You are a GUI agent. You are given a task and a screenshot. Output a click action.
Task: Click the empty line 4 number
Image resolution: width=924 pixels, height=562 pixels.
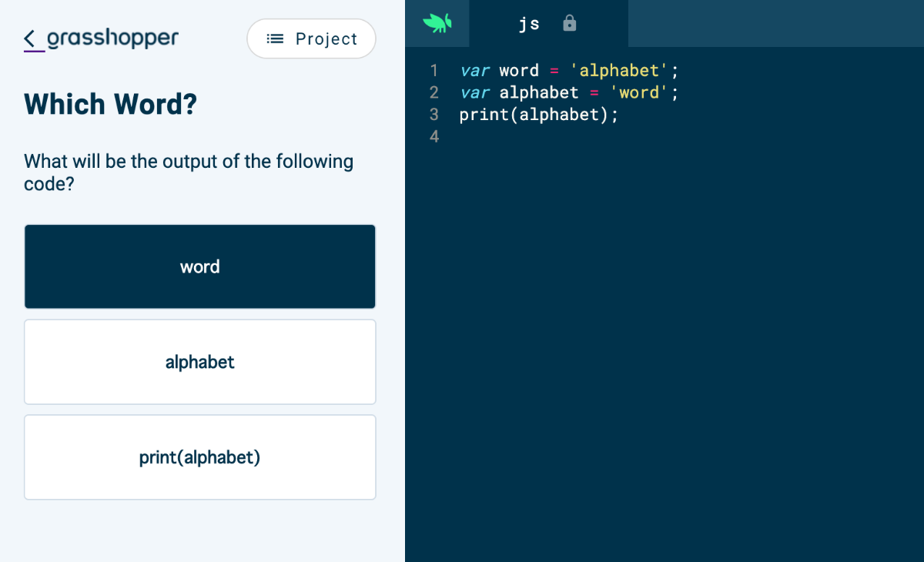(x=434, y=136)
